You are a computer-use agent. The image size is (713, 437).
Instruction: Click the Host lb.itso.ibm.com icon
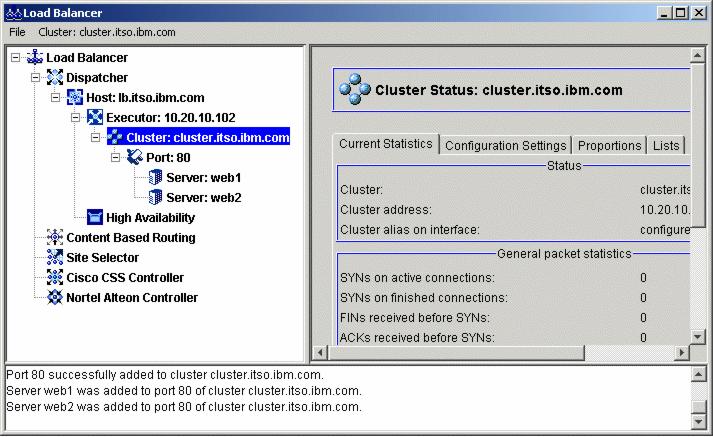point(75,98)
